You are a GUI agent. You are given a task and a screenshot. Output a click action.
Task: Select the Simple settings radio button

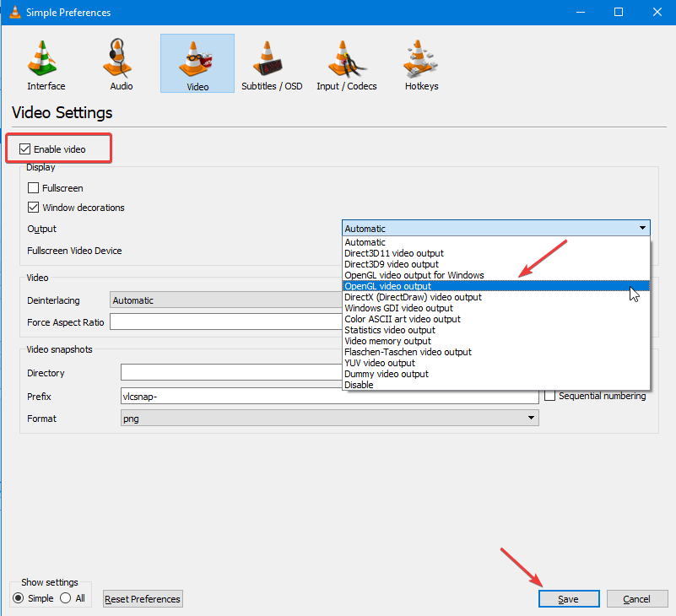click(18, 597)
